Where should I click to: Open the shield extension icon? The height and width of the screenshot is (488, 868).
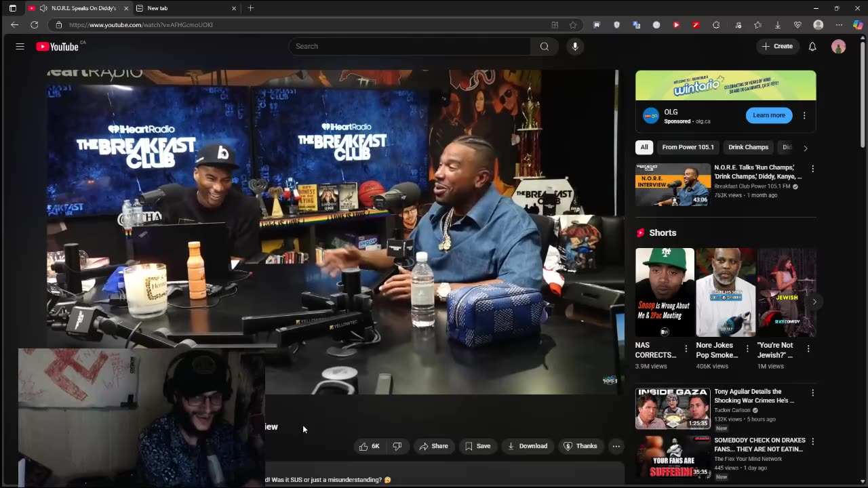coord(616,25)
